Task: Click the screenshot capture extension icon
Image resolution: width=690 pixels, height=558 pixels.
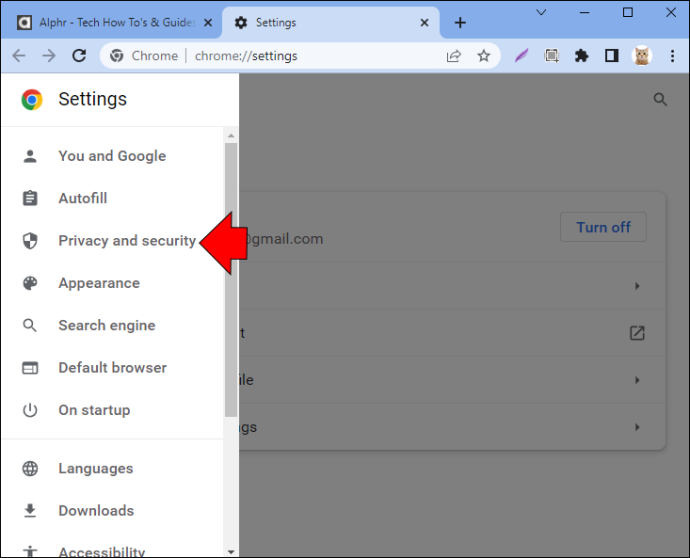Action: [551, 56]
